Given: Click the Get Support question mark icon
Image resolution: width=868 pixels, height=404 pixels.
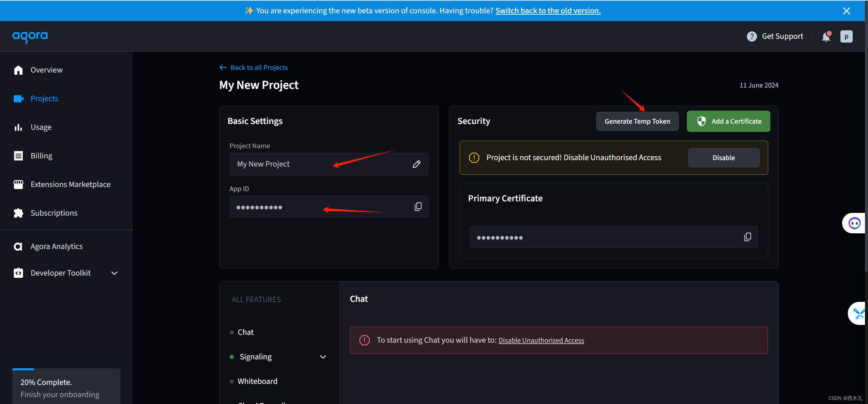Looking at the screenshot, I should (x=752, y=36).
